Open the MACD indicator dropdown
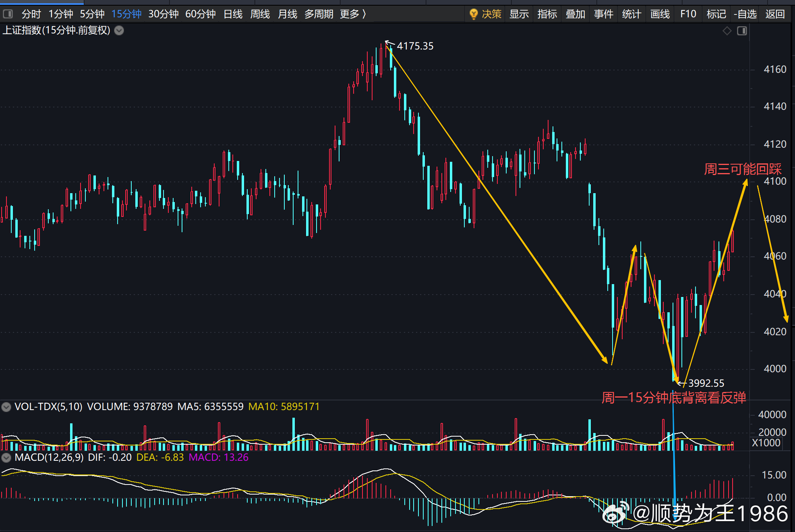Screen dimensions: 795x532 click(x=6, y=458)
